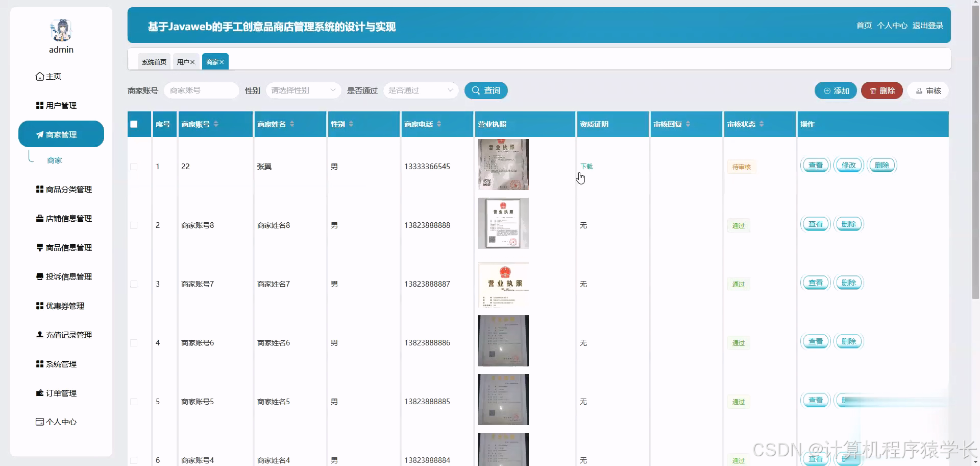
Task: Check the row checkbox for 商家账号8
Action: pos(134,225)
